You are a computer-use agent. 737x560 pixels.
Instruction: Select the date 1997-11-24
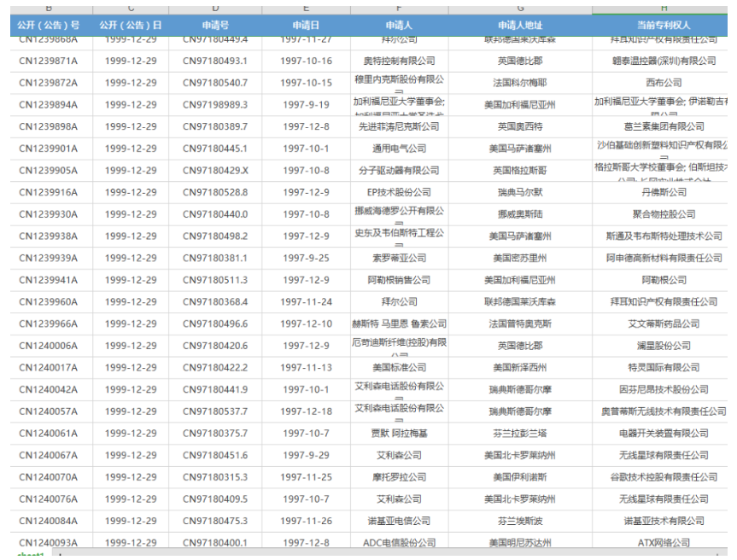pos(306,302)
